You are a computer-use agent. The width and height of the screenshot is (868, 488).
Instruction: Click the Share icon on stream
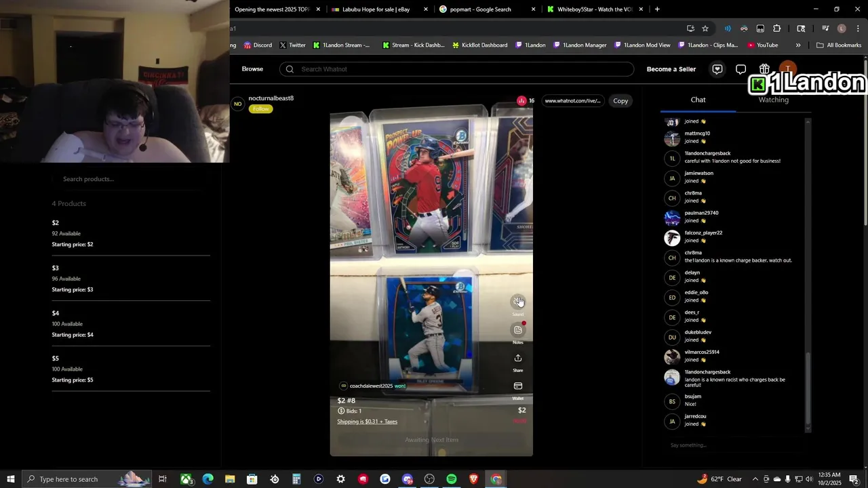point(518,359)
